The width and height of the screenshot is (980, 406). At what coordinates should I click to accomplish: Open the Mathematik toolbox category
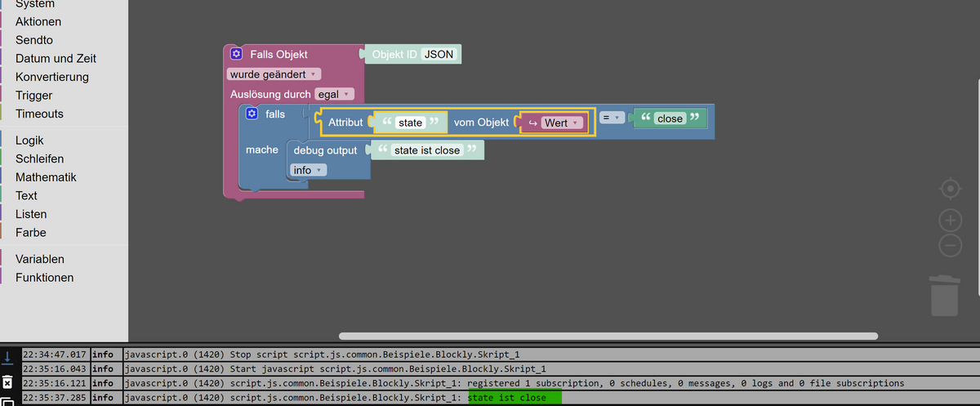coord(46,176)
